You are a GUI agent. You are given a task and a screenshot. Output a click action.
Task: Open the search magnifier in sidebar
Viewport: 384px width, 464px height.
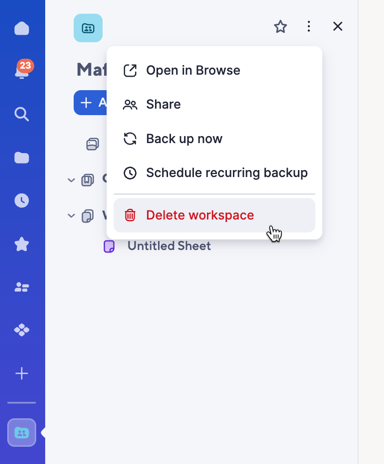pos(22,114)
